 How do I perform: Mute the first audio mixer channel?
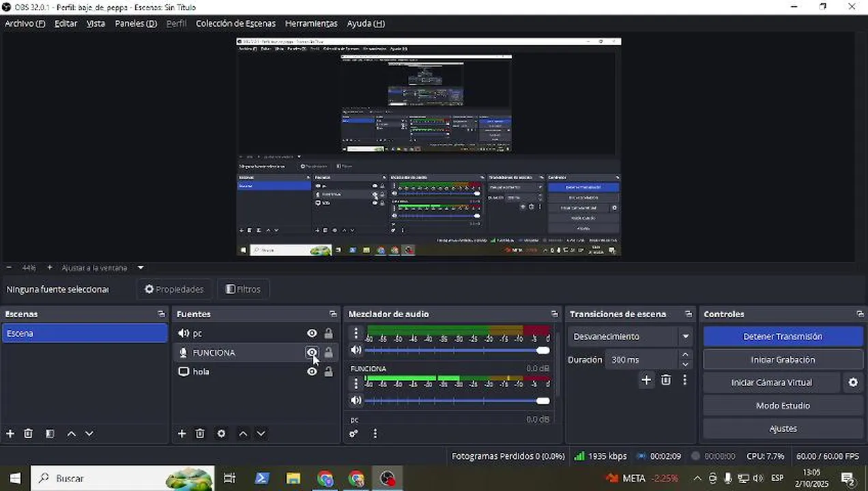pyautogui.click(x=356, y=350)
